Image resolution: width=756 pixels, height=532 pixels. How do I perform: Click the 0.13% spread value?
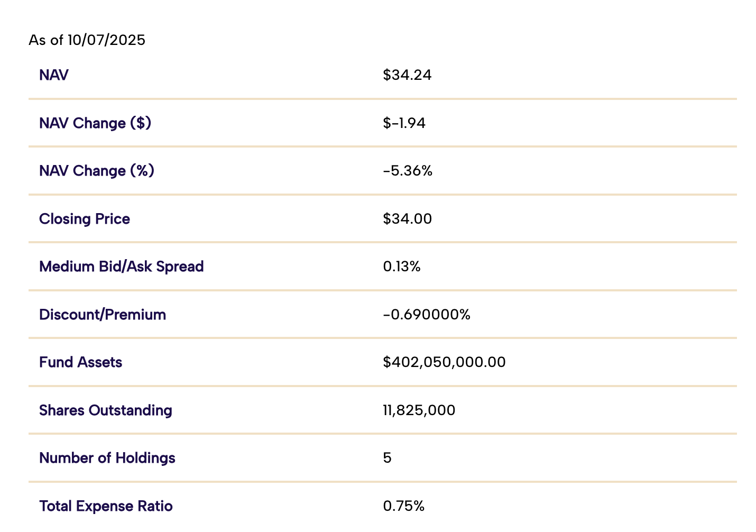(x=402, y=267)
